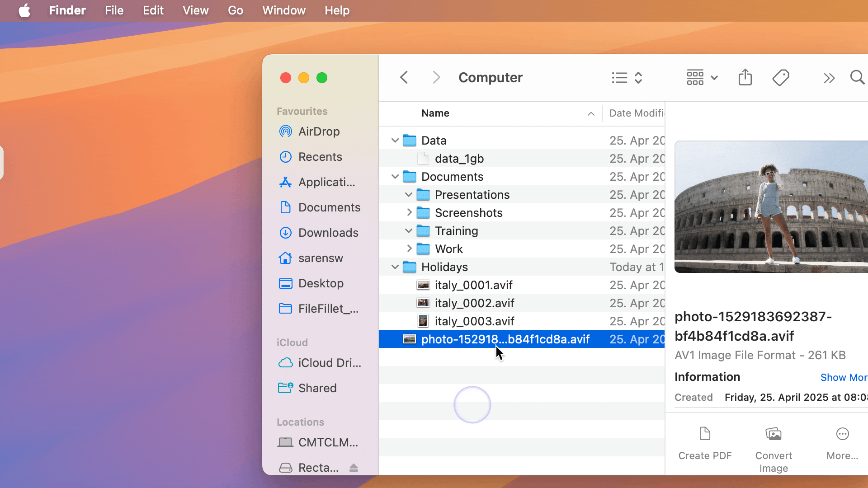Screen dimensions: 868x488
Task: Expand the Work folder
Action: (409, 249)
